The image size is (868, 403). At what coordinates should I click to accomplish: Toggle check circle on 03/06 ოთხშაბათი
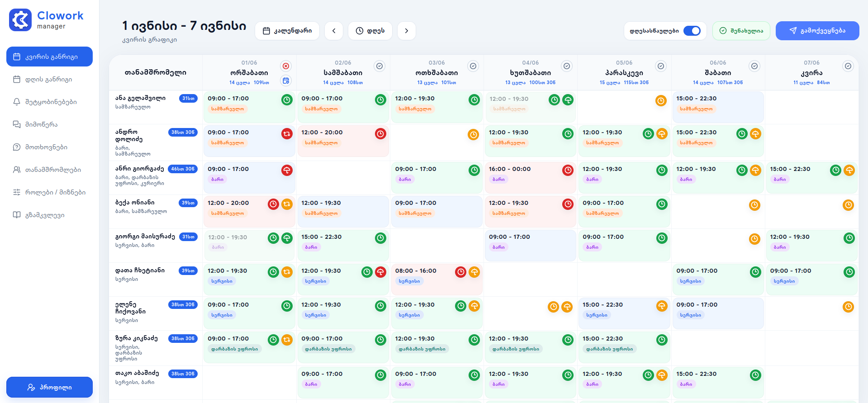473,66
